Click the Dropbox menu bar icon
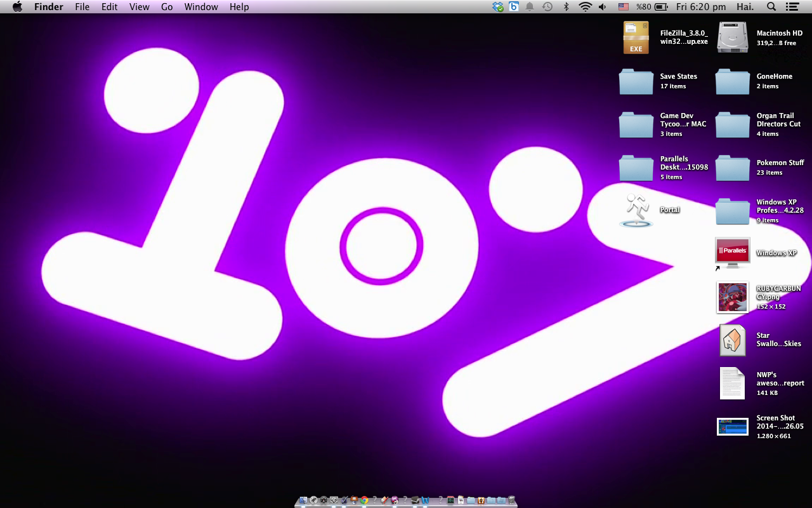Screen dimensions: 812x508 tap(498, 7)
